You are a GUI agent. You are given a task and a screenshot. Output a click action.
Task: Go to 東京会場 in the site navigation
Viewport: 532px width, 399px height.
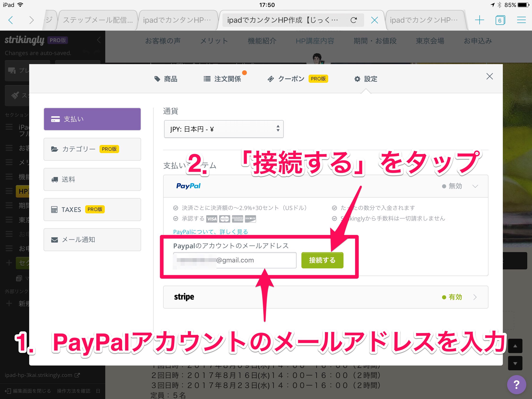(x=430, y=41)
